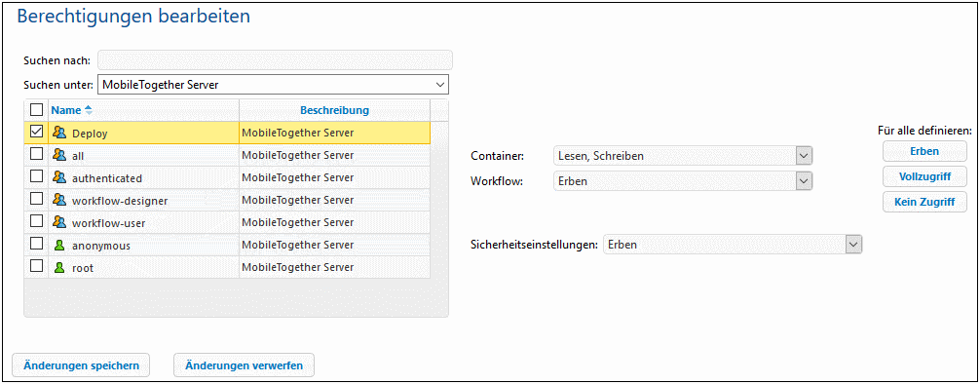Click the root user icon
Viewport: 980px width, 384px height.
[x=60, y=267]
